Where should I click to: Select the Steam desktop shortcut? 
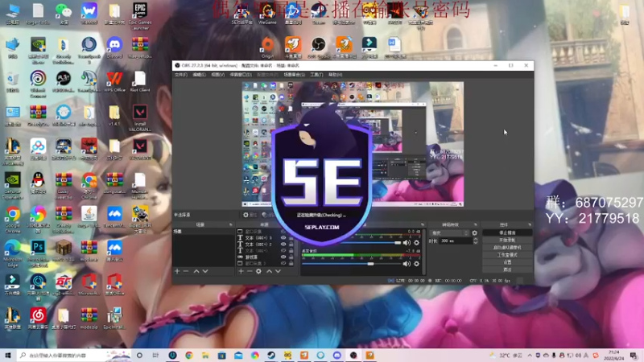click(x=318, y=14)
